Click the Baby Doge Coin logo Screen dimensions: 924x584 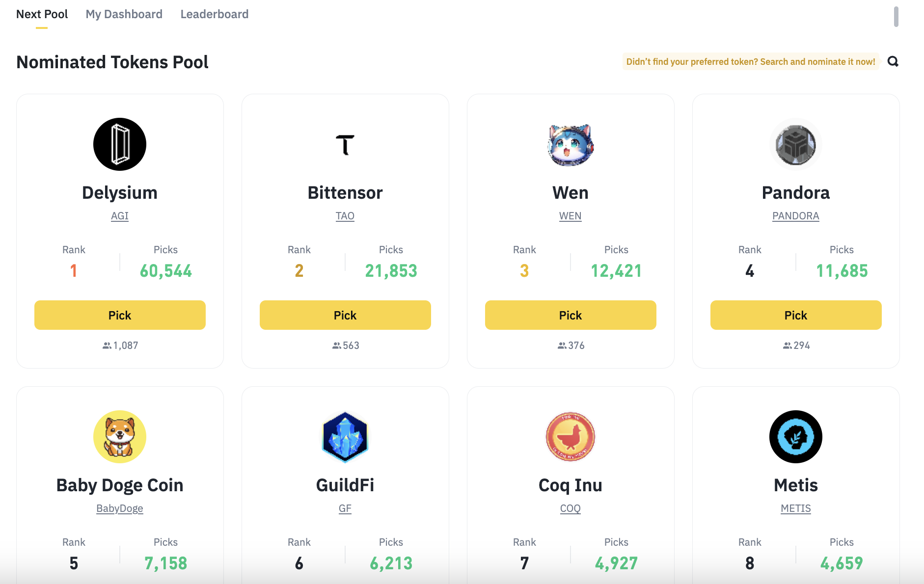pyautogui.click(x=120, y=437)
